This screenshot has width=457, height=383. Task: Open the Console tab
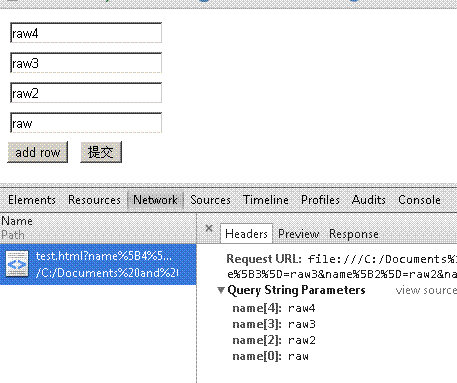[x=419, y=200]
